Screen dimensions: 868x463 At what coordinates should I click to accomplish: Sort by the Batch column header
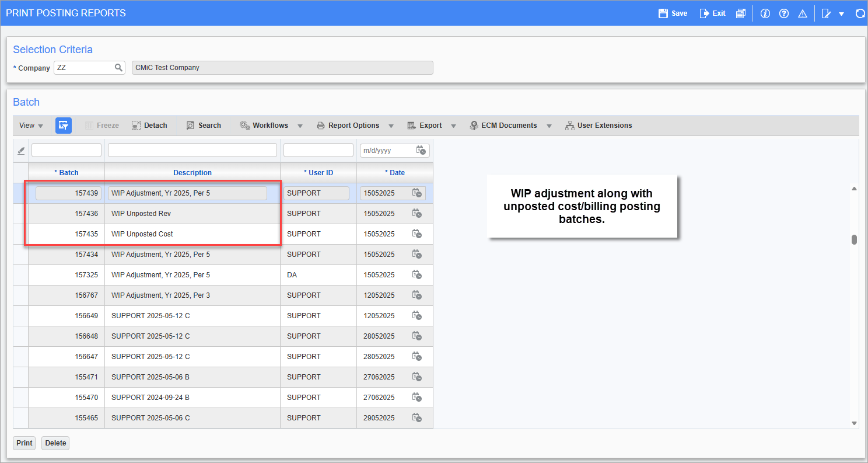pyautogui.click(x=66, y=173)
